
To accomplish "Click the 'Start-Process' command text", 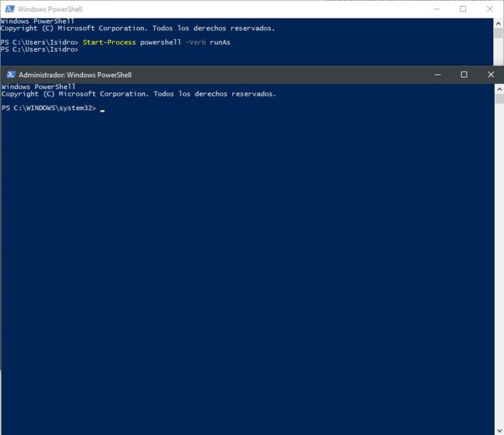I will click(110, 43).
